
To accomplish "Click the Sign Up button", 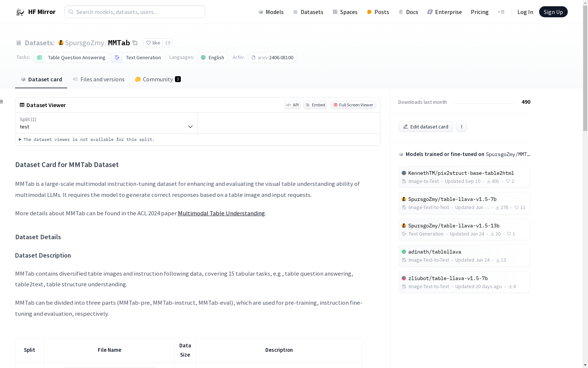I will pyautogui.click(x=553, y=12).
